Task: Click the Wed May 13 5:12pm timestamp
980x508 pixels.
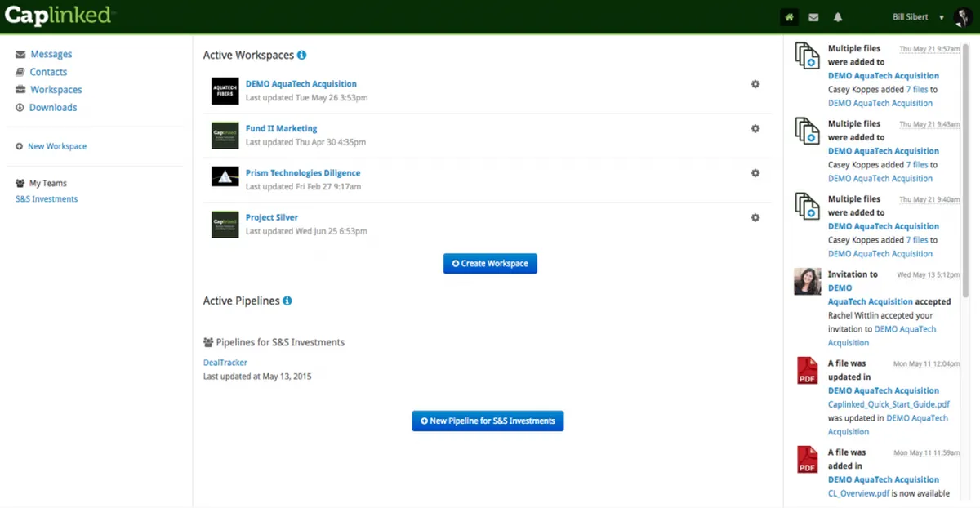Action: (929, 275)
